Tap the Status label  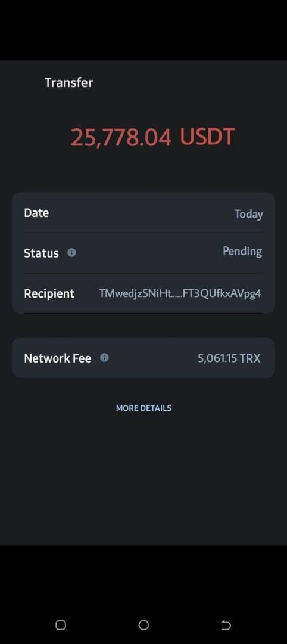(41, 253)
